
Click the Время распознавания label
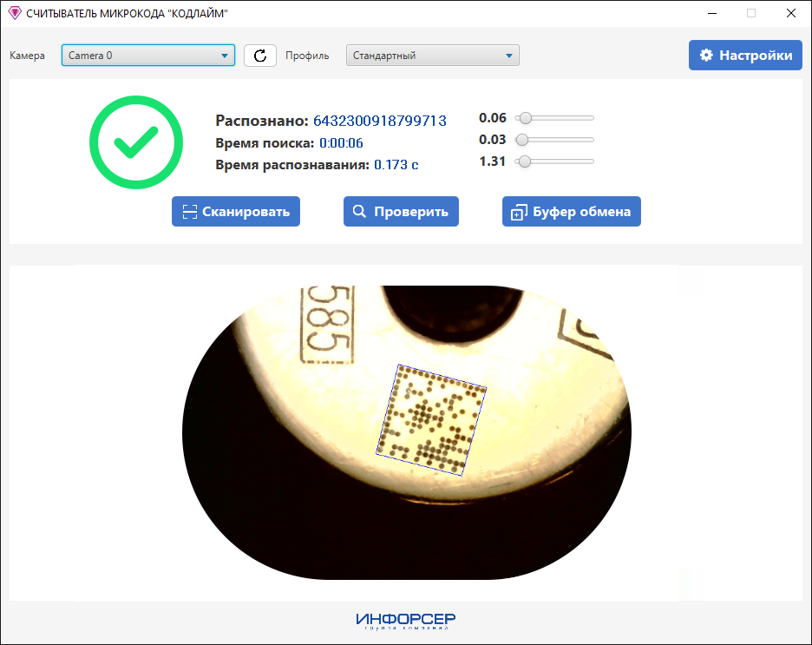pos(292,165)
